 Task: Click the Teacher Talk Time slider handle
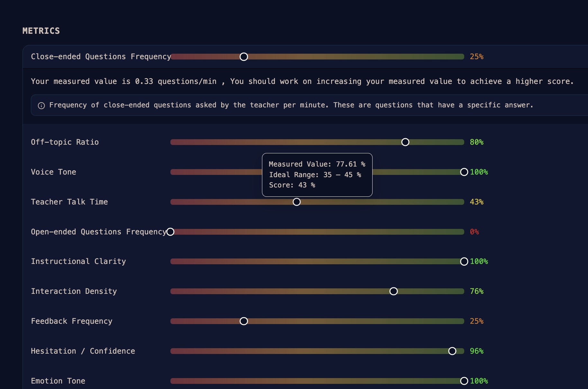296,202
